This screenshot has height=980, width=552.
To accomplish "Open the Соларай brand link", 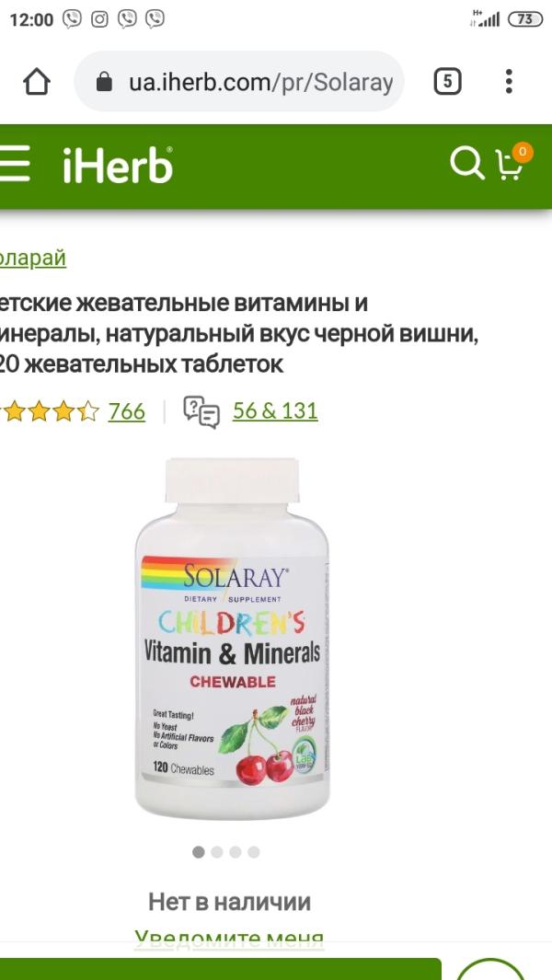I will coord(33,258).
